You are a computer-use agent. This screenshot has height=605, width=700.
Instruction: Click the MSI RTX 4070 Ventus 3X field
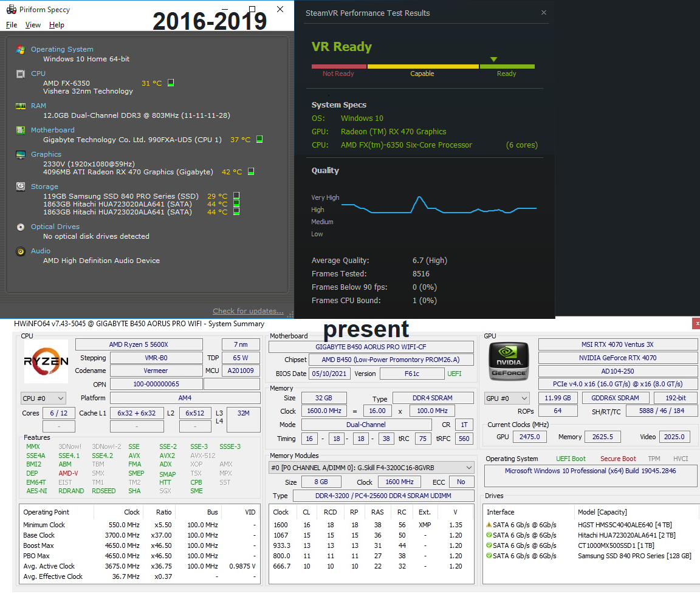617,344
